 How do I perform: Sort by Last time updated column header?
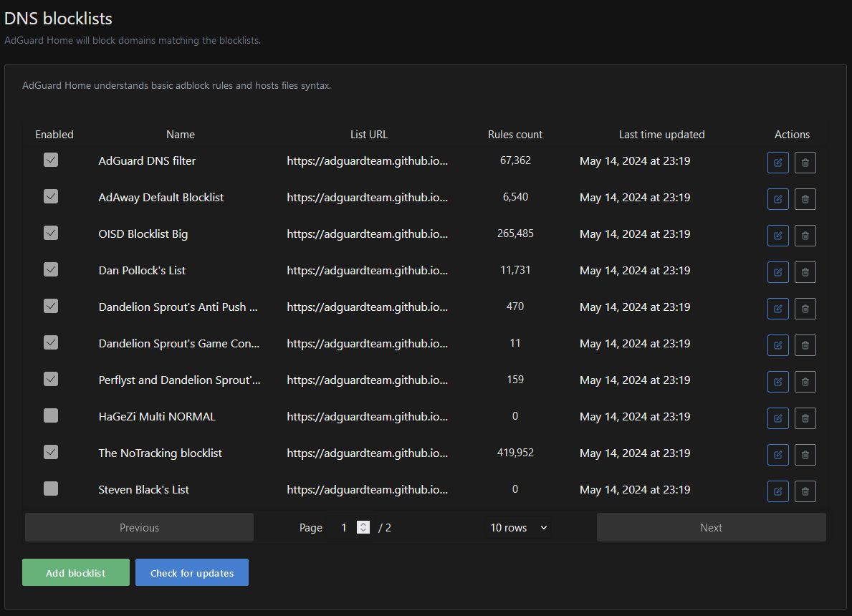pyautogui.click(x=662, y=135)
